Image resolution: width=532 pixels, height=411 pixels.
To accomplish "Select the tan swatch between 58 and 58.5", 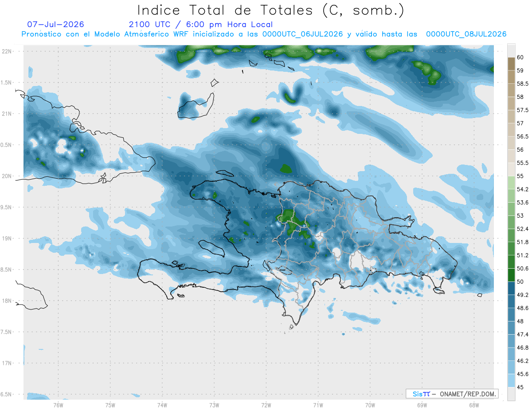I will click(511, 90).
